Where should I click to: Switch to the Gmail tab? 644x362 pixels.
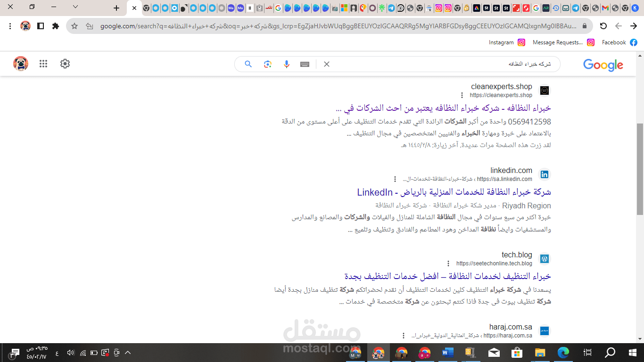pos(605,8)
